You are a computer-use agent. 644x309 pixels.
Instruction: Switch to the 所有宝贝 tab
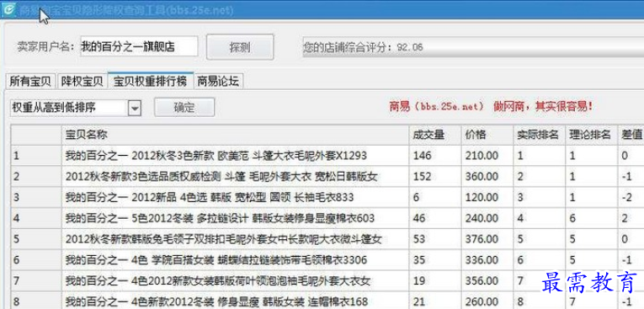coord(30,81)
